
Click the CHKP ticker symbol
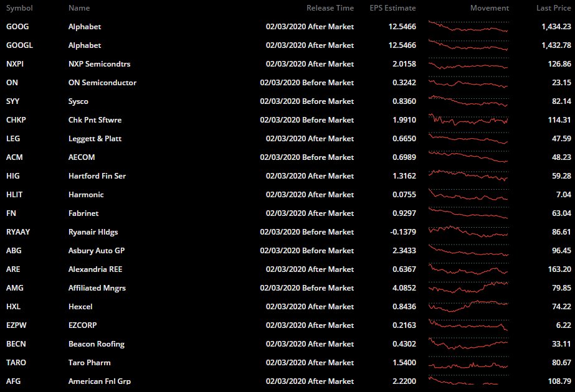pyautogui.click(x=16, y=120)
